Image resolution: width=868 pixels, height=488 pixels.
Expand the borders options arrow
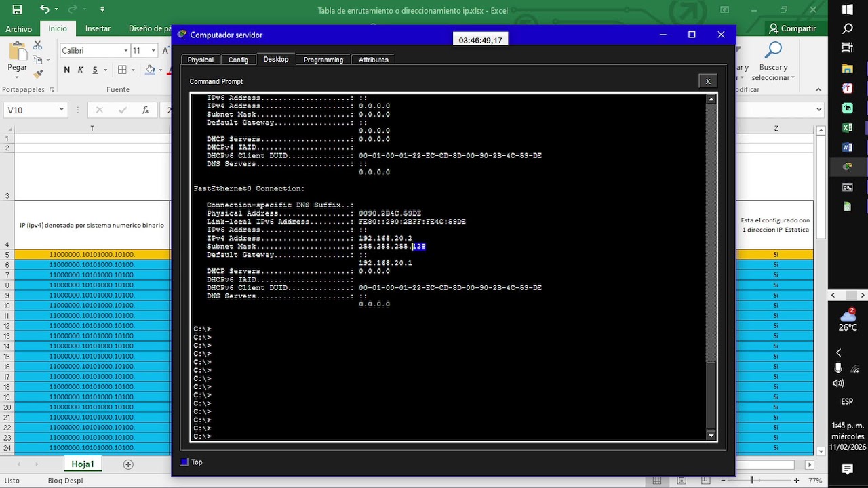[133, 70]
